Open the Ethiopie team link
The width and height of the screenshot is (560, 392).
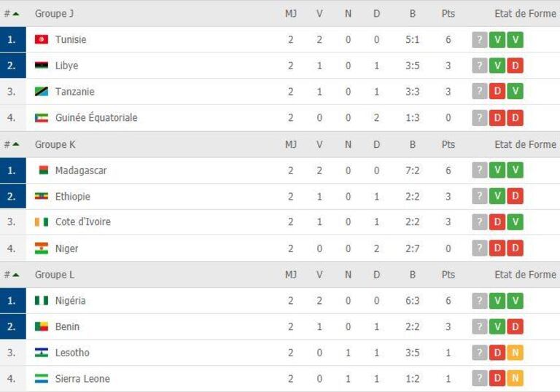[73, 196]
